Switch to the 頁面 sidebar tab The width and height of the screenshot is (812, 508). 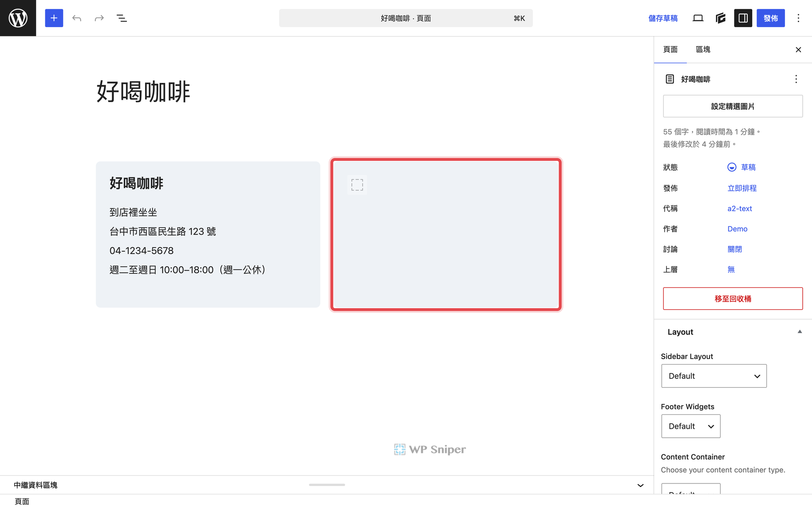[x=670, y=50]
